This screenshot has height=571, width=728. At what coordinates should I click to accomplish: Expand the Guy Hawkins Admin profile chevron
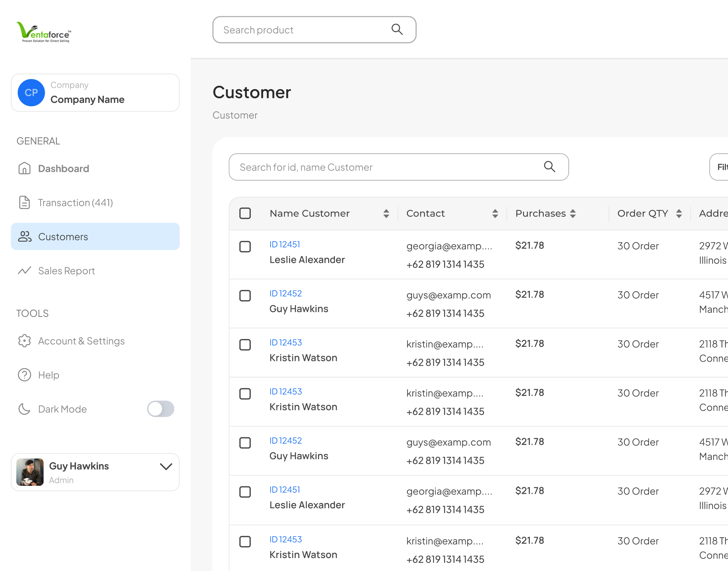tap(166, 466)
